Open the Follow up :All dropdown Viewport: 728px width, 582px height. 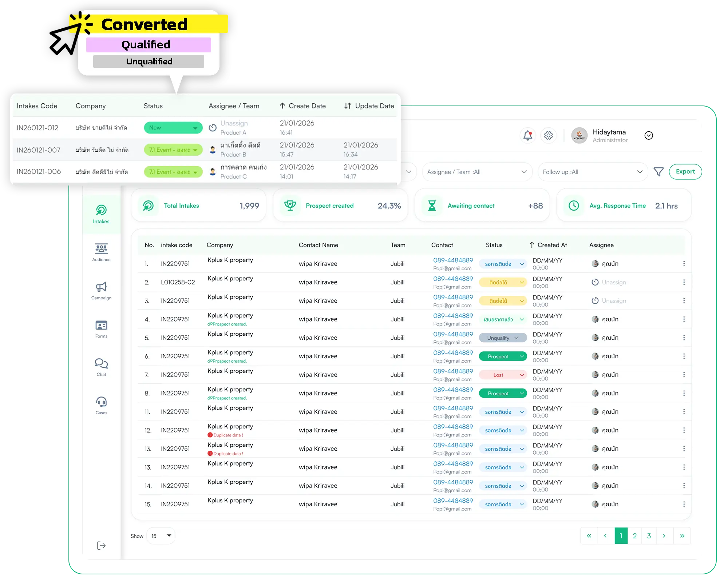coord(593,172)
